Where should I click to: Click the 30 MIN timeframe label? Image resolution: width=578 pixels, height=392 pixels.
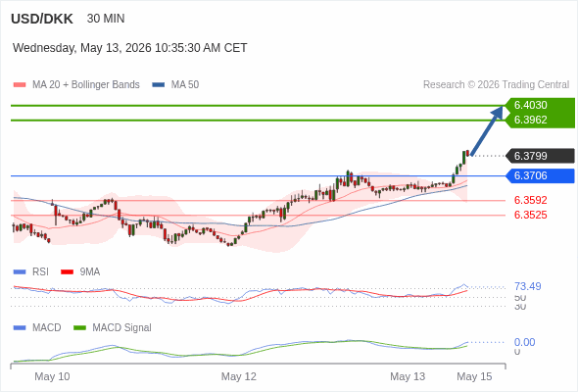[106, 19]
